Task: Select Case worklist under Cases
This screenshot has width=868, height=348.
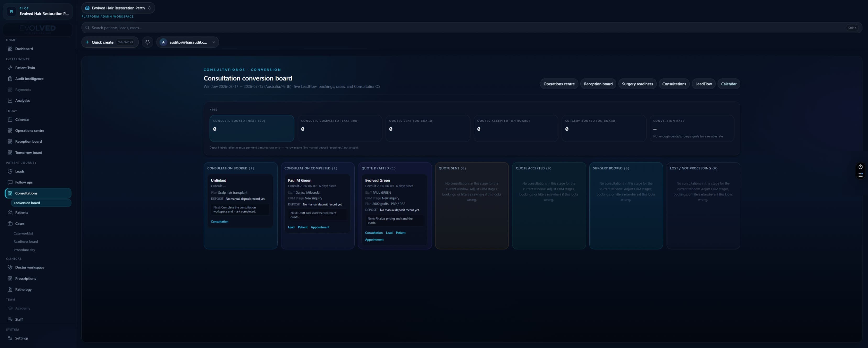Action: coord(23,233)
